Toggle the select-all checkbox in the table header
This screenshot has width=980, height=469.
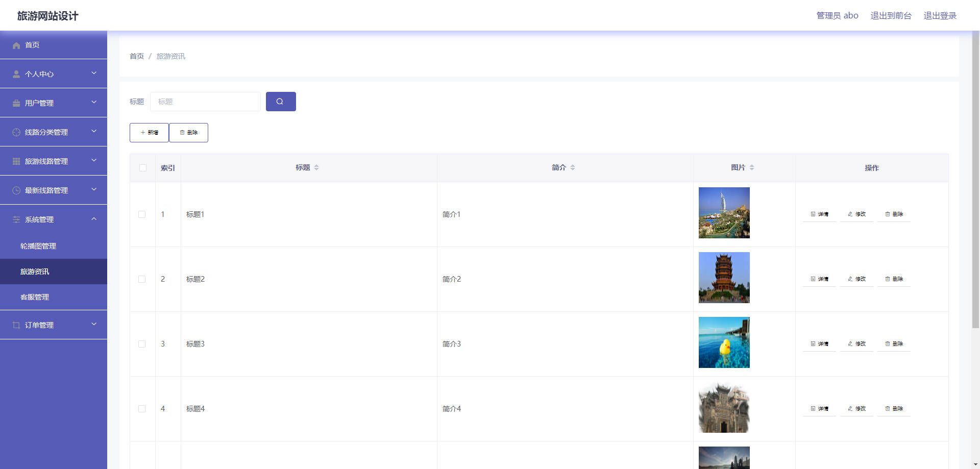(x=143, y=168)
